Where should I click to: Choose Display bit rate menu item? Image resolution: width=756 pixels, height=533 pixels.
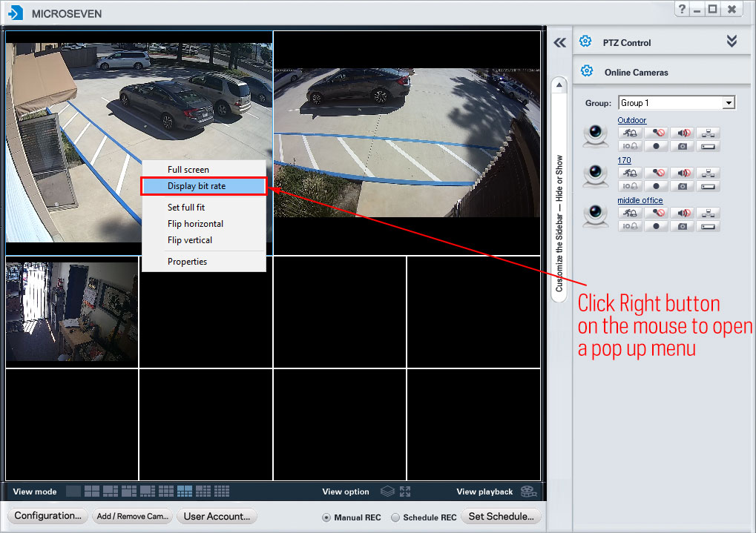[x=203, y=186]
